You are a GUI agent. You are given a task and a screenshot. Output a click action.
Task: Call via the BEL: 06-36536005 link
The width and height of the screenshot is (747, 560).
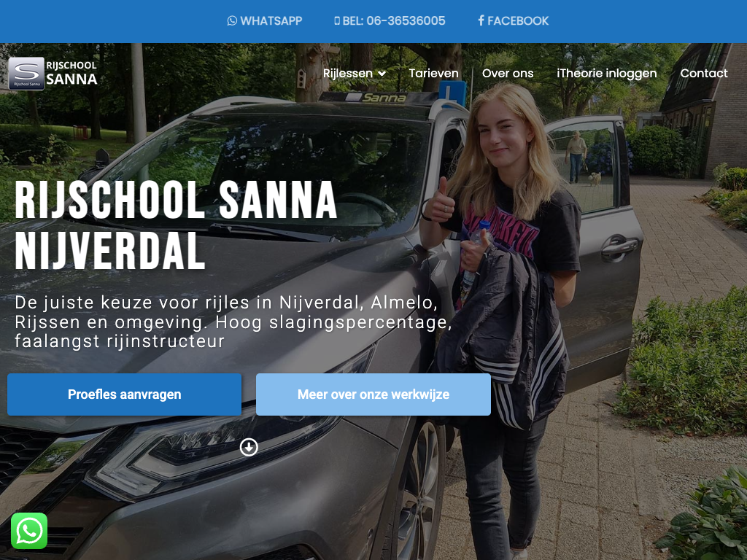coord(394,21)
